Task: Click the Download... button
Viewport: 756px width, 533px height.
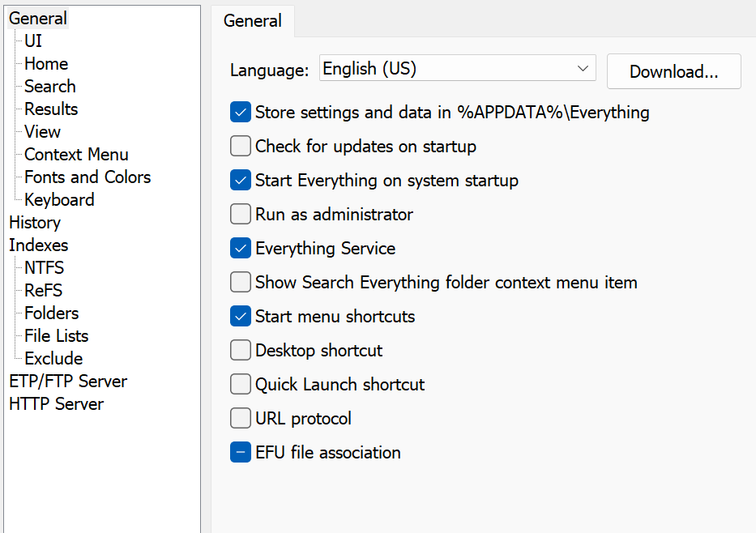Action: 673,71
